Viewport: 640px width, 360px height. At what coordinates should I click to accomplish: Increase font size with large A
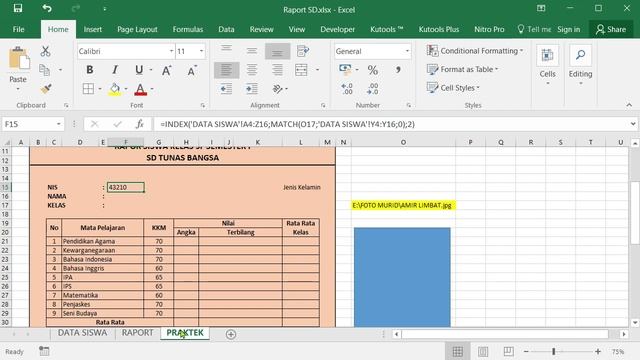coord(167,70)
